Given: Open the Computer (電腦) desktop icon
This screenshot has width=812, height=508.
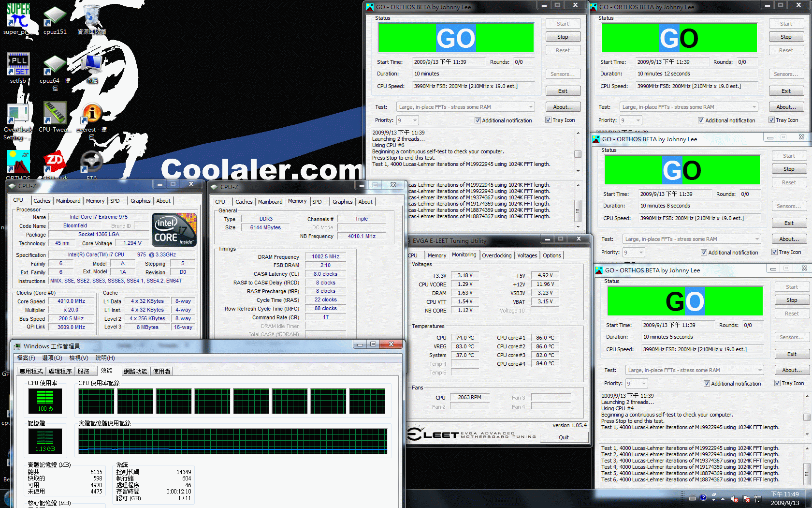Looking at the screenshot, I should (x=92, y=68).
